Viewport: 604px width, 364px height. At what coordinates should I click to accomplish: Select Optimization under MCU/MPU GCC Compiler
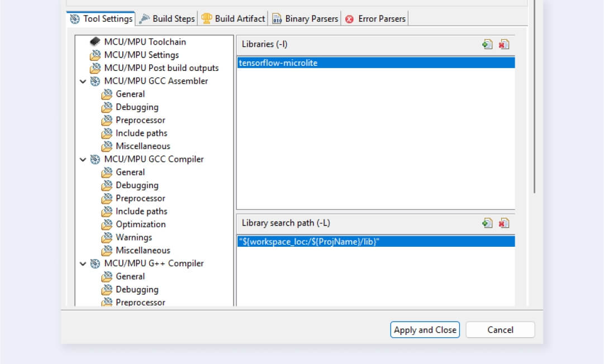(x=140, y=224)
